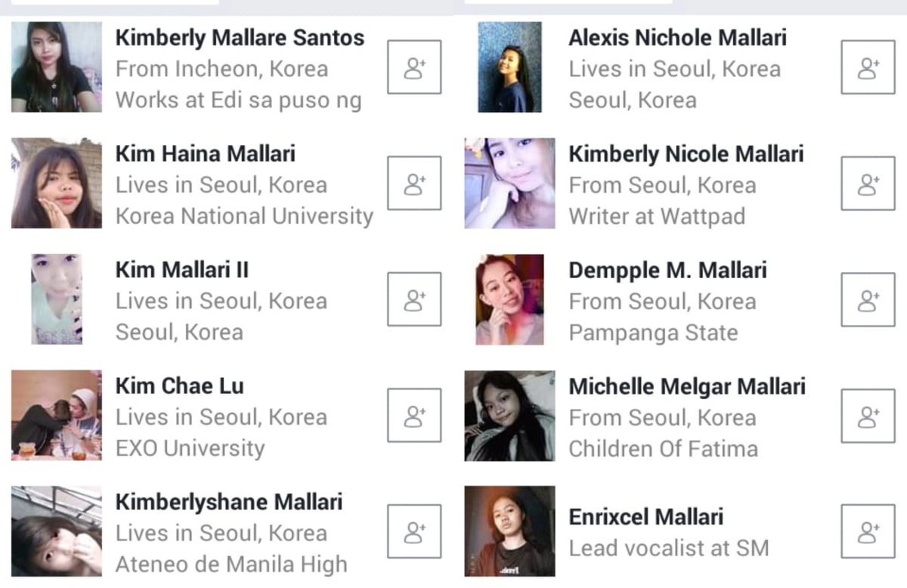Add Dempple M. Mallari as friend
The height and width of the screenshot is (588, 907).
click(x=868, y=299)
